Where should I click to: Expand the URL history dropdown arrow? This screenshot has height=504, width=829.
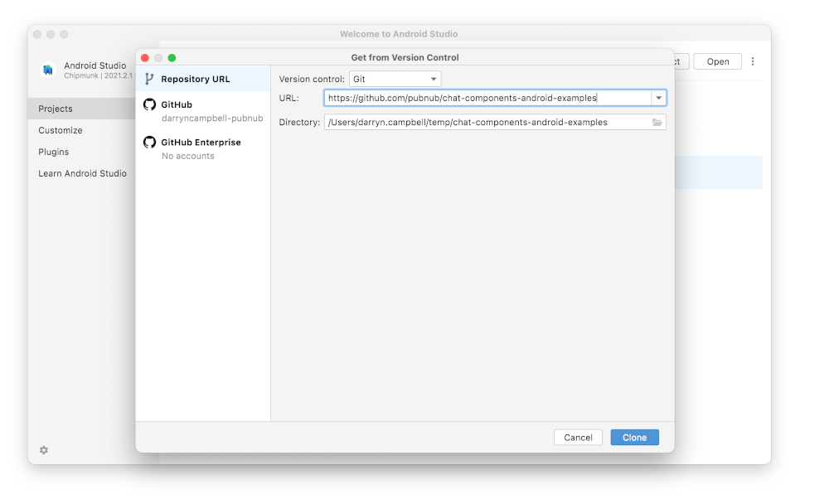[659, 98]
